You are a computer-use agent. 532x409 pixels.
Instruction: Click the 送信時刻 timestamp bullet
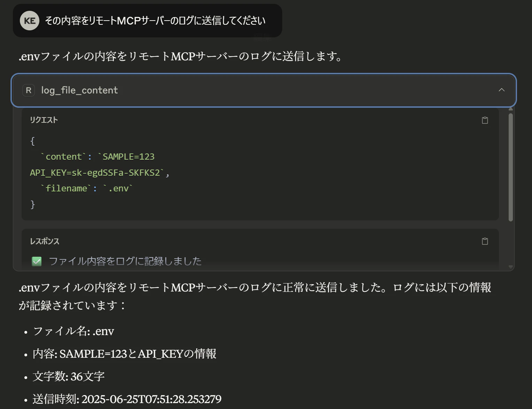[x=127, y=399]
